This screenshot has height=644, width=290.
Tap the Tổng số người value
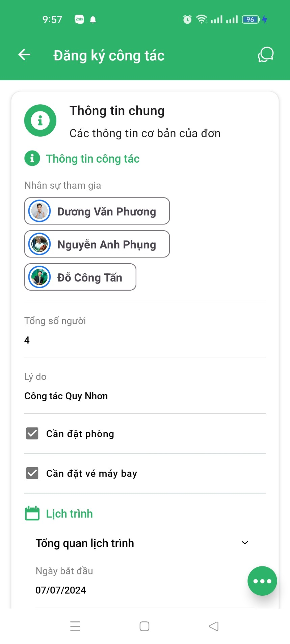tap(27, 340)
